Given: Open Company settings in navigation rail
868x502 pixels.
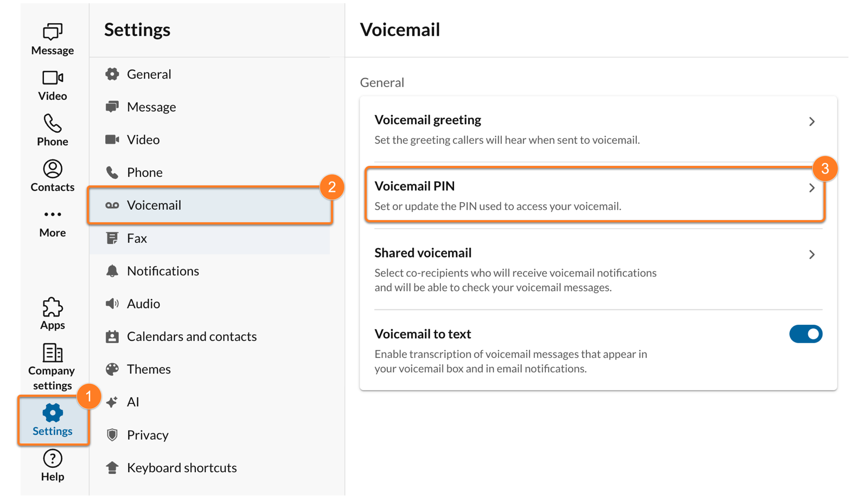Looking at the screenshot, I should (x=53, y=353).
